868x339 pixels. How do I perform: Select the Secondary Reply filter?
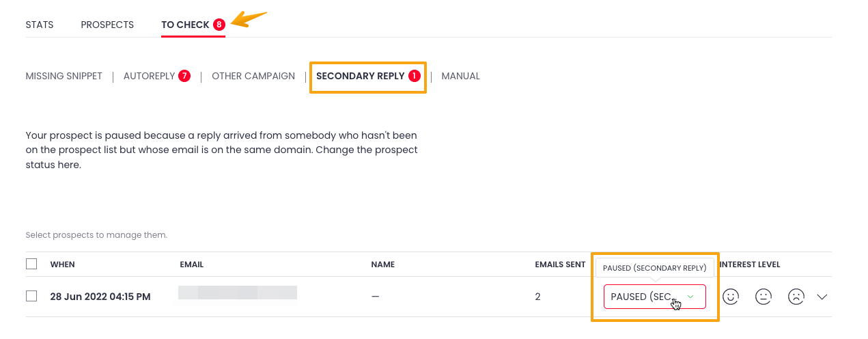point(360,77)
